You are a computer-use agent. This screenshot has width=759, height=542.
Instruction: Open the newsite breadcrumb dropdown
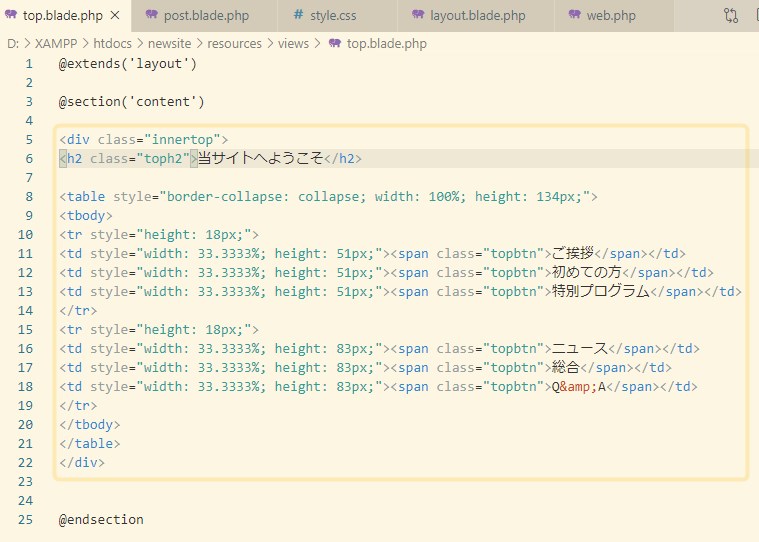(x=169, y=44)
